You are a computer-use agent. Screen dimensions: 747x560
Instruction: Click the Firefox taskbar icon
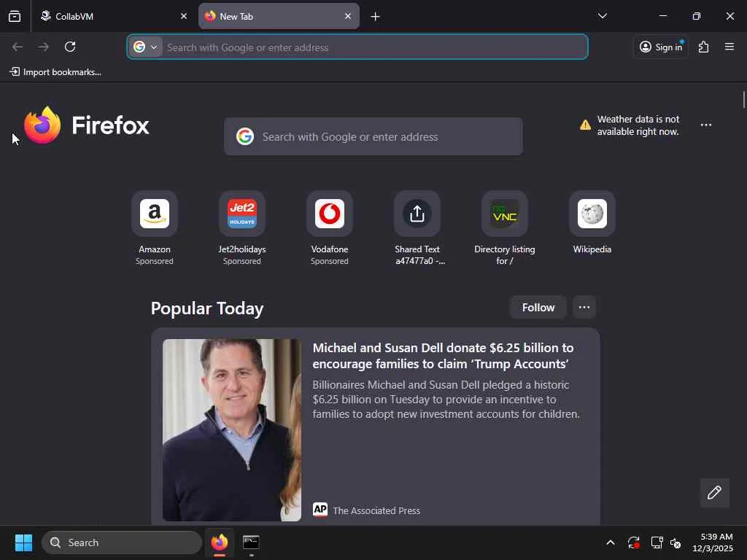click(219, 542)
